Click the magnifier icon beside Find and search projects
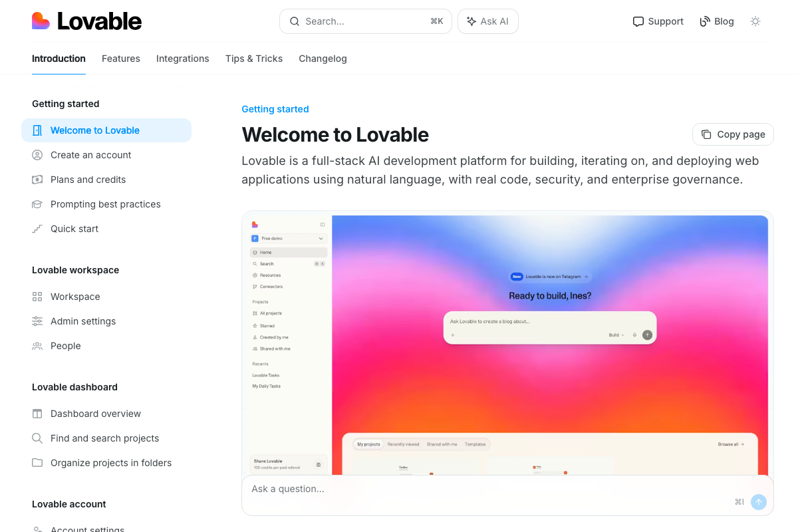Screen dimensions: 798x532 [37, 438]
